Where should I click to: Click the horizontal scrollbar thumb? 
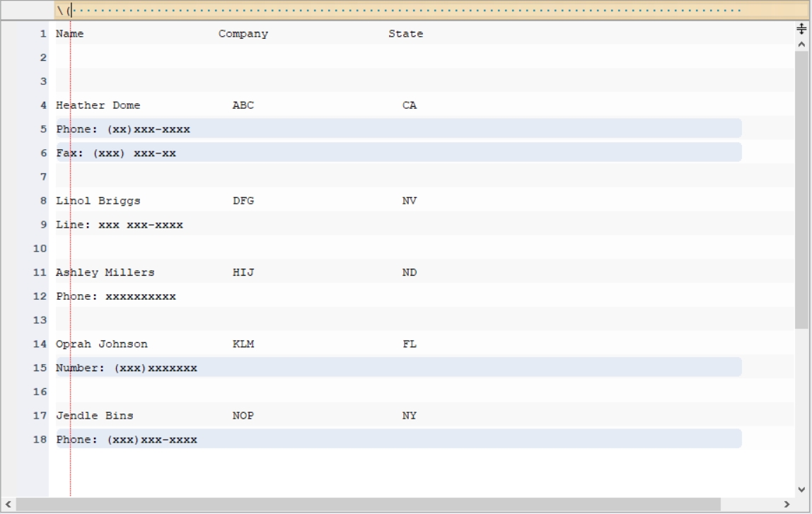369,504
